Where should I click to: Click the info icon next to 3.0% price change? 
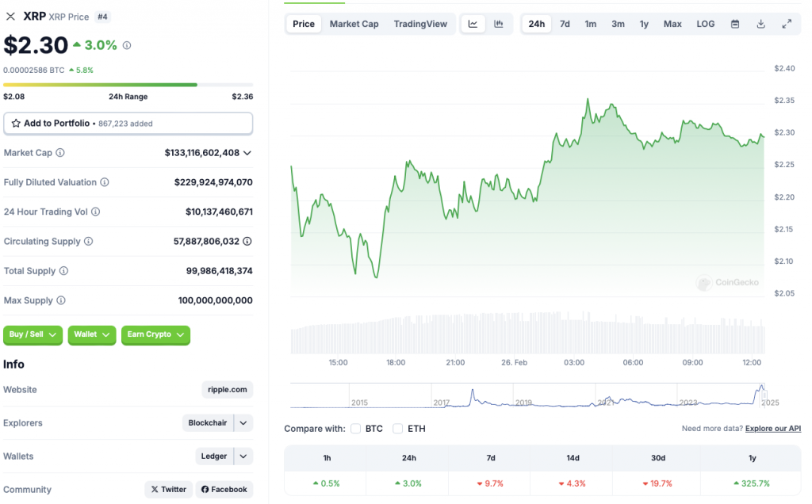[x=127, y=45]
